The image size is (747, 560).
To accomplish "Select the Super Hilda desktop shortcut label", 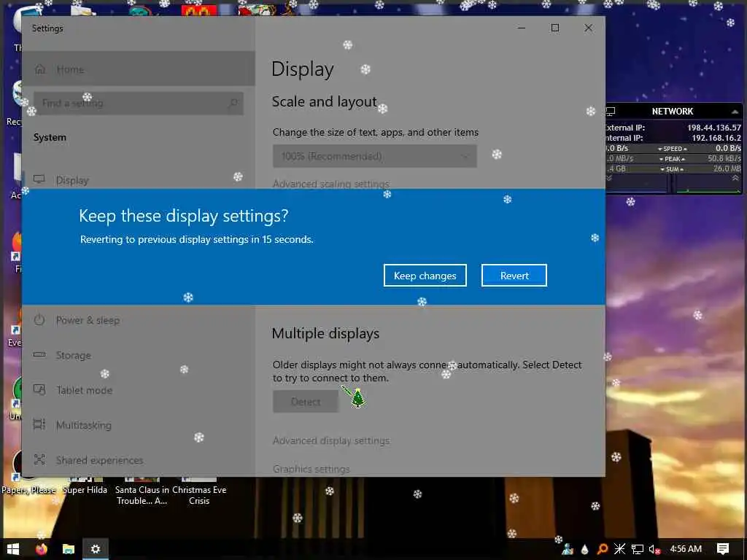I will point(85,490).
